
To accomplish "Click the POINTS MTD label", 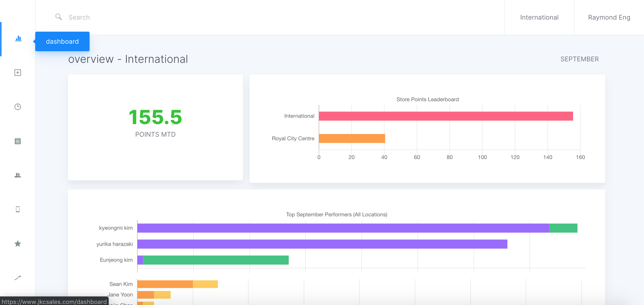I will pyautogui.click(x=155, y=134).
